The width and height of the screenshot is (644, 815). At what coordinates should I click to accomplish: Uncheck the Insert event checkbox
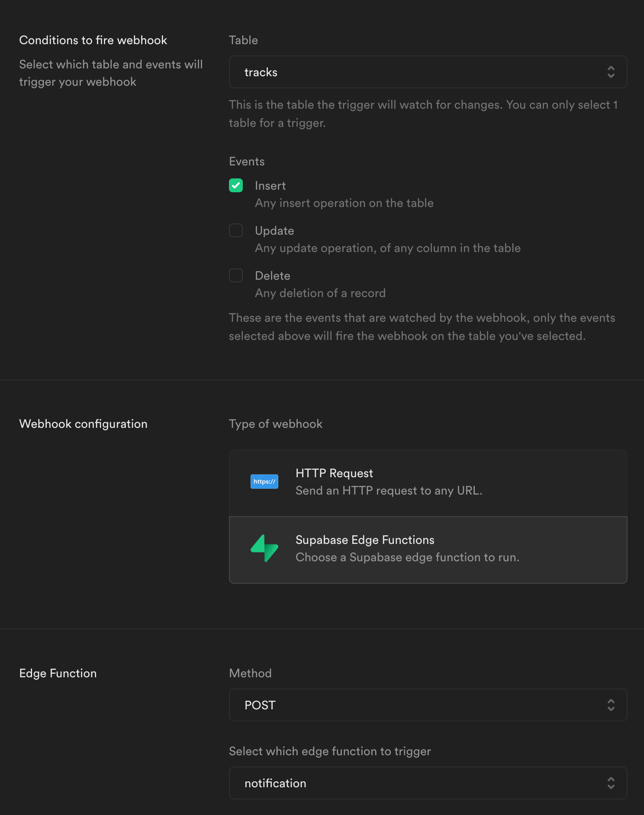click(236, 185)
